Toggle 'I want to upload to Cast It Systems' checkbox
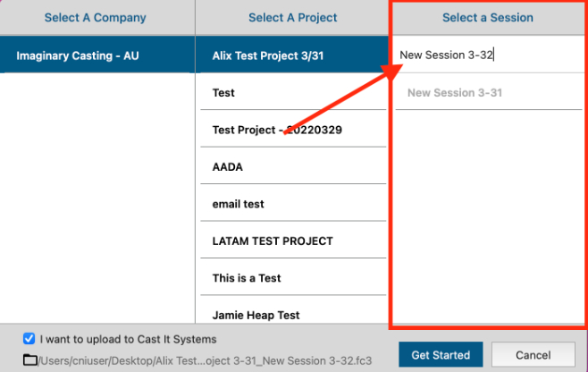Image resolution: width=588 pixels, height=372 pixels. pos(29,340)
